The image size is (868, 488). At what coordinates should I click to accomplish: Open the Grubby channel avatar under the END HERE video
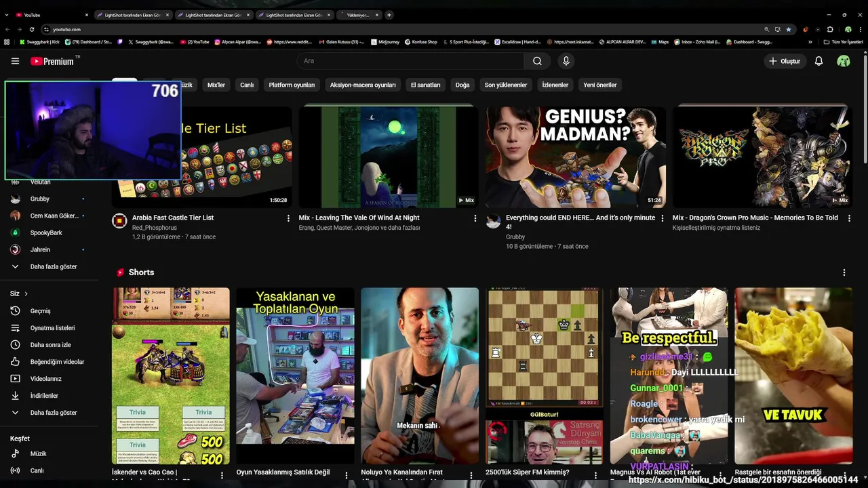pyautogui.click(x=494, y=221)
